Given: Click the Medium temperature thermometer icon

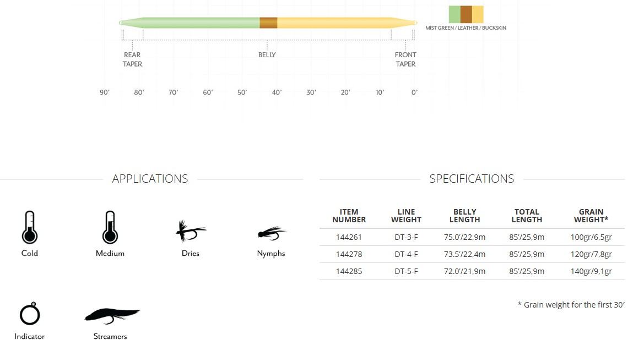Looking at the screenshot, I should [x=110, y=227].
